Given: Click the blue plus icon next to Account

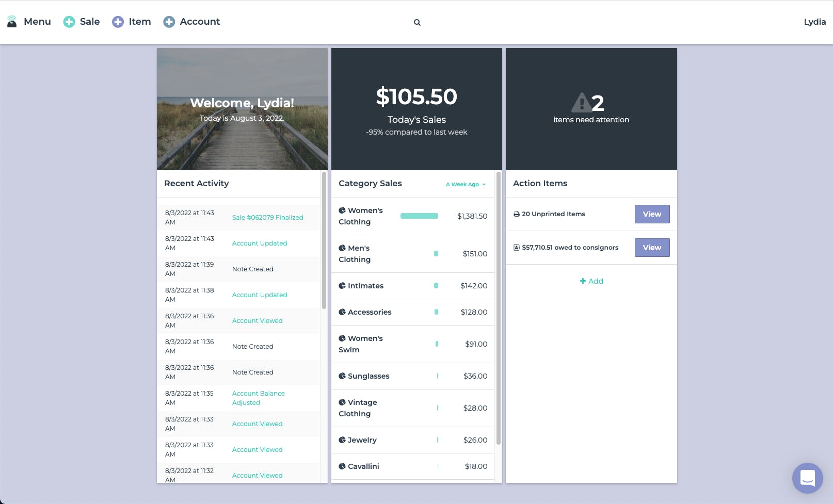Looking at the screenshot, I should 169,22.
